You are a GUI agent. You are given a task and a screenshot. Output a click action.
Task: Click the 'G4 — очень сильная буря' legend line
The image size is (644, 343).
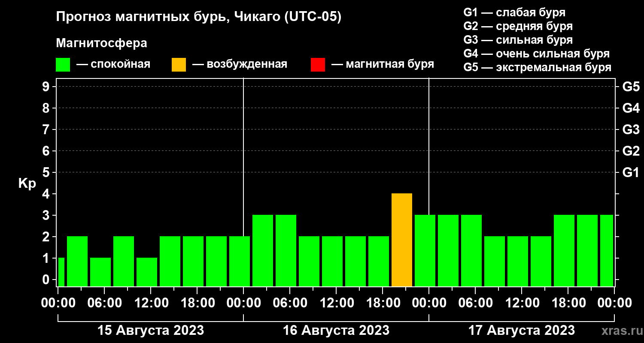(537, 54)
